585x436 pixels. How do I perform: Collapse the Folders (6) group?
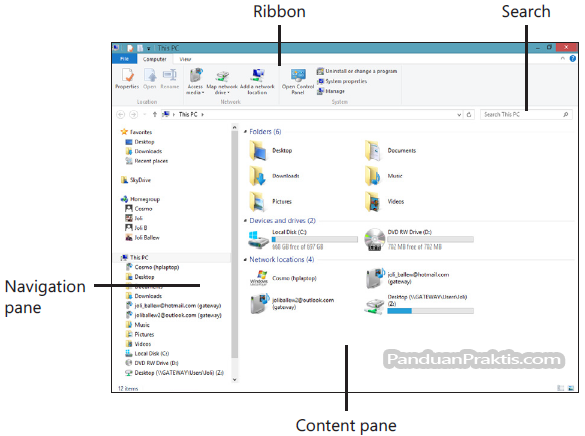pyautogui.click(x=245, y=132)
